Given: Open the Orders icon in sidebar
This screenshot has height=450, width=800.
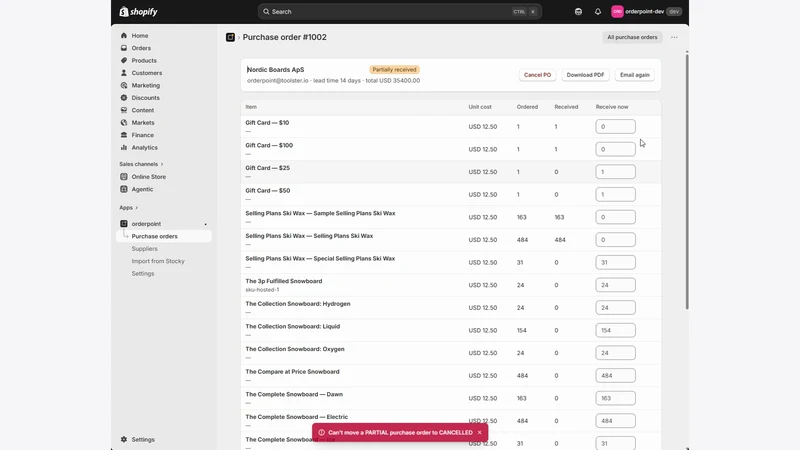Looking at the screenshot, I should click(123, 48).
